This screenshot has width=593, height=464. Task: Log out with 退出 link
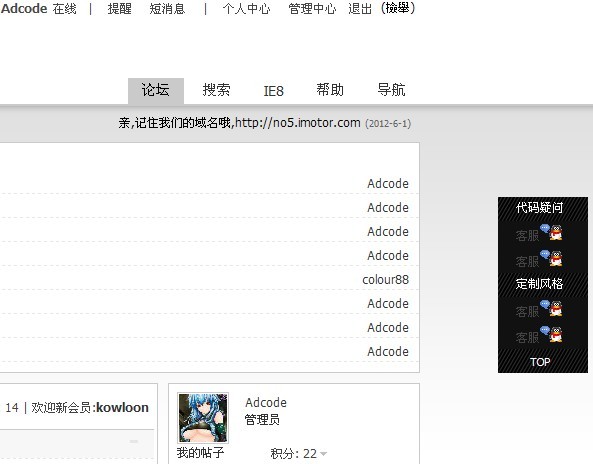(x=360, y=8)
